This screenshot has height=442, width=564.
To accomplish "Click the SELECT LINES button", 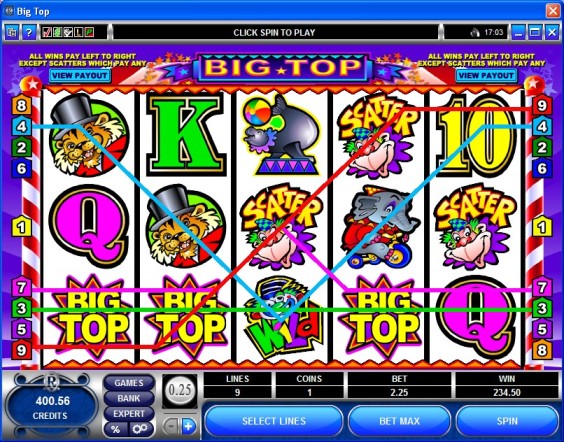I will coord(274,421).
